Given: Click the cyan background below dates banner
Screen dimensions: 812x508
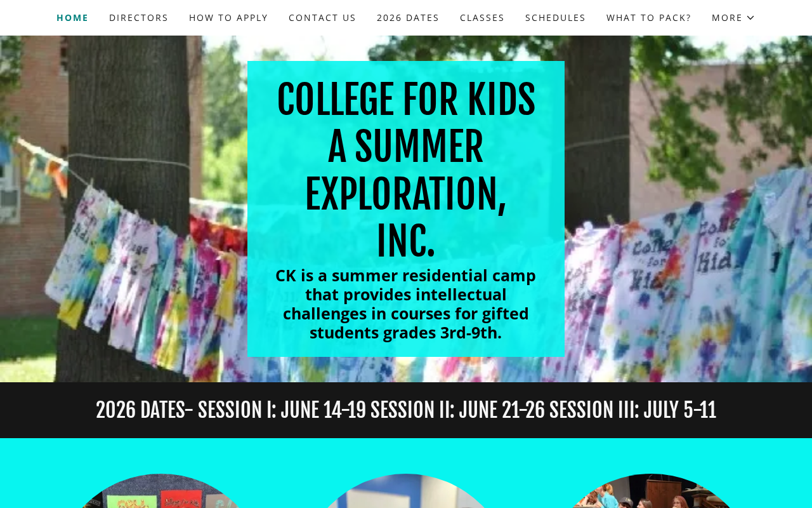Looking at the screenshot, I should pyautogui.click(x=406, y=455).
